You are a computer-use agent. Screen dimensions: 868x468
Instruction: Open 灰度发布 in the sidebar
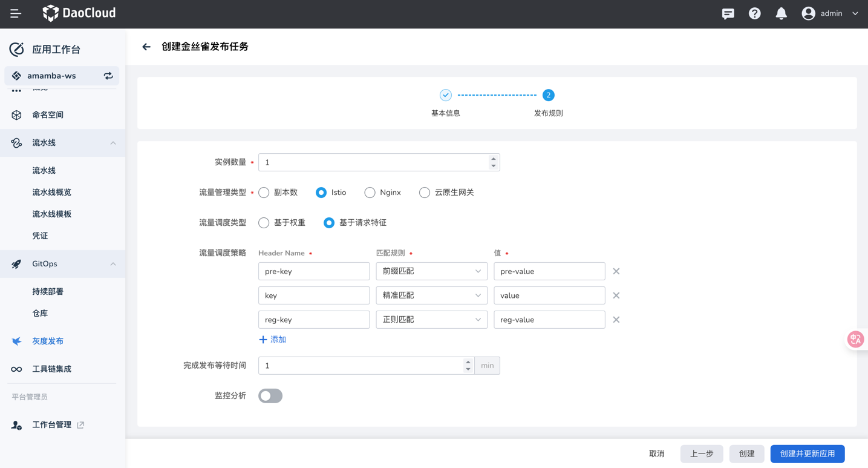(48, 341)
